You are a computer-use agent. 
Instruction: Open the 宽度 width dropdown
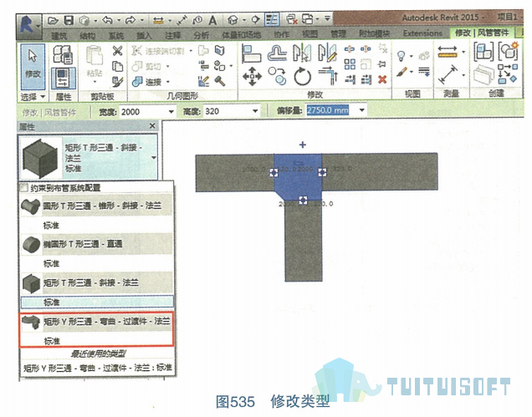(x=171, y=112)
